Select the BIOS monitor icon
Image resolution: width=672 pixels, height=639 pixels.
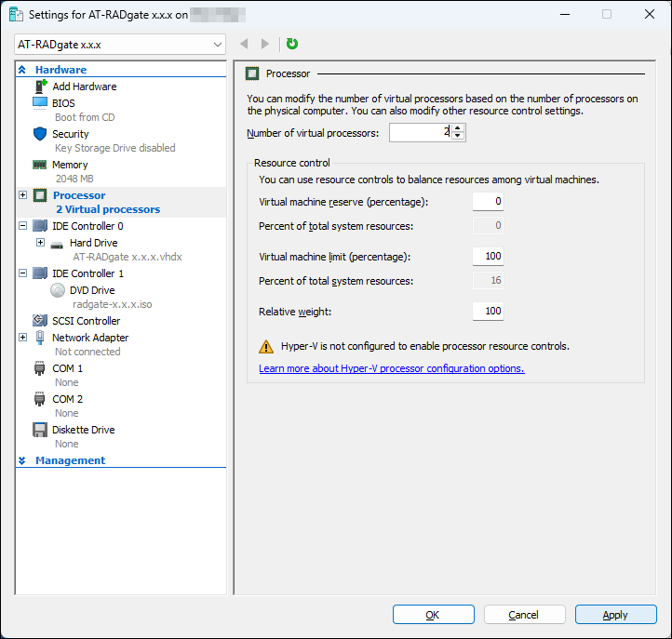click(x=40, y=102)
